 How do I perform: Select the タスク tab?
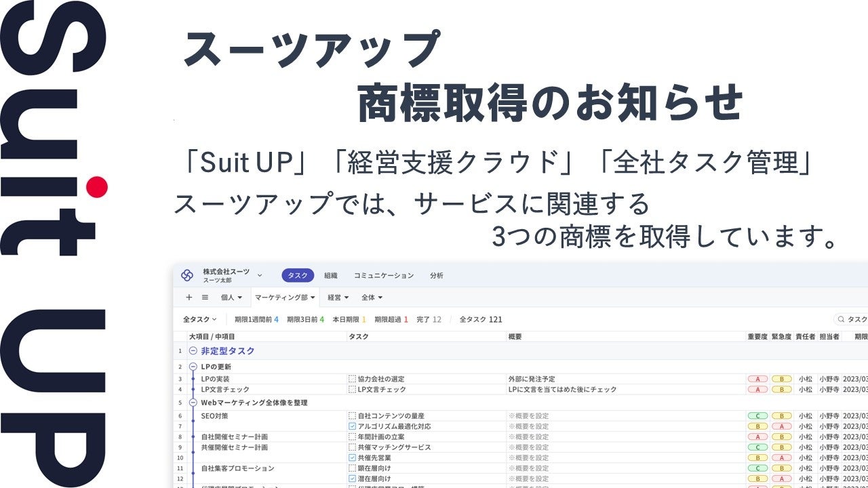pos(298,275)
